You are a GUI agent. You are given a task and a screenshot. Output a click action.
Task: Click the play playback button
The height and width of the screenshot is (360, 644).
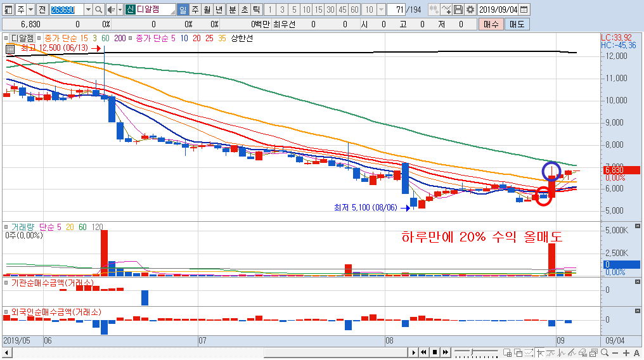(413, 352)
